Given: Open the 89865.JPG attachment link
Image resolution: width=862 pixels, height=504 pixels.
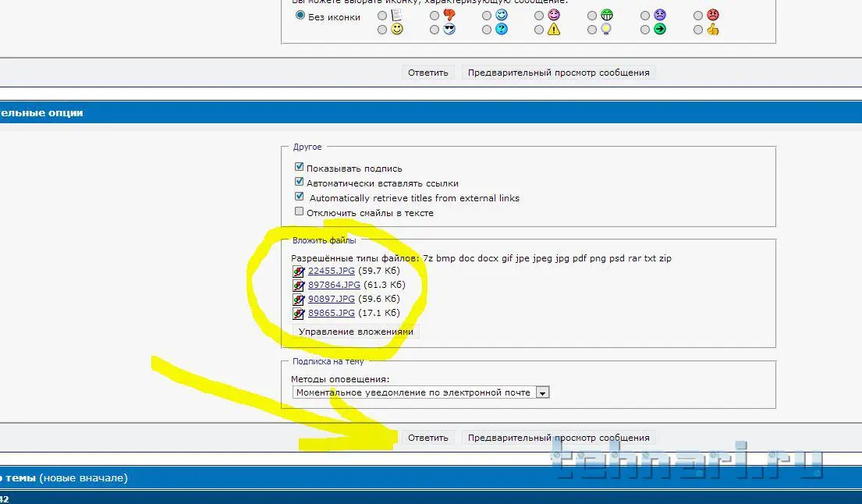Looking at the screenshot, I should pos(331,313).
